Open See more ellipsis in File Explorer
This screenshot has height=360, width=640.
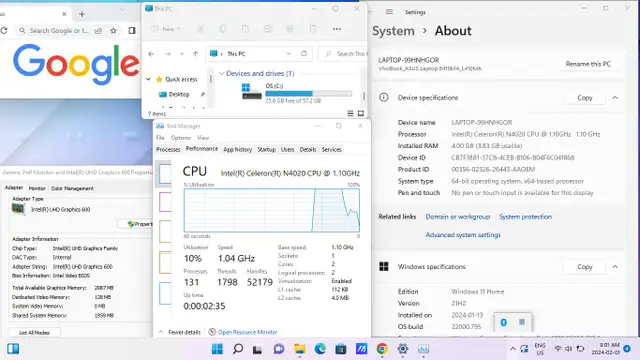(x=337, y=29)
